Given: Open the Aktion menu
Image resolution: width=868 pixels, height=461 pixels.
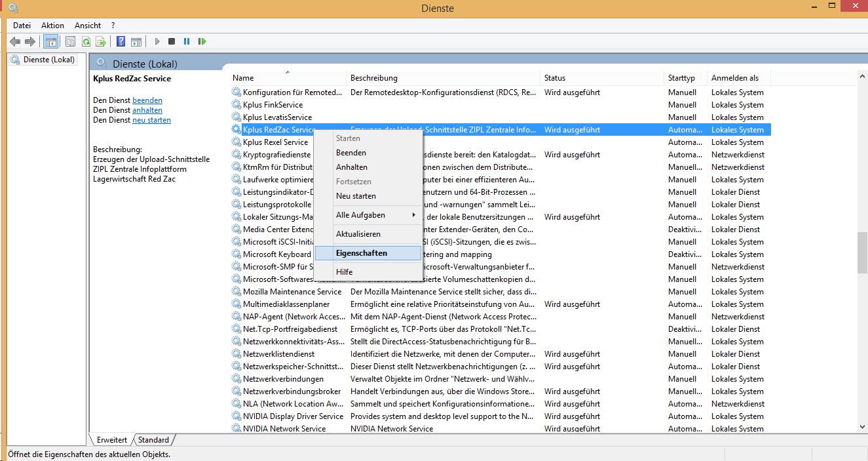Looking at the screenshot, I should pos(52,26).
